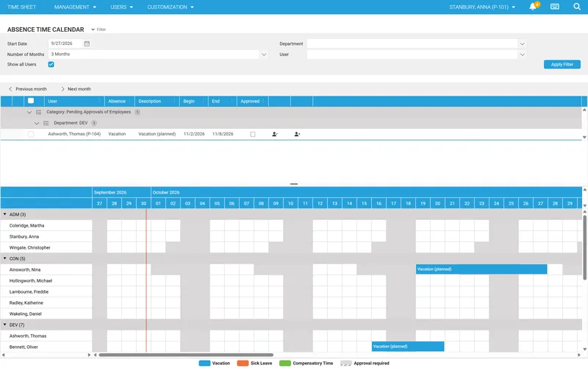This screenshot has height=368, width=588.
Task: Open the Number of Months dropdown
Action: point(264,54)
